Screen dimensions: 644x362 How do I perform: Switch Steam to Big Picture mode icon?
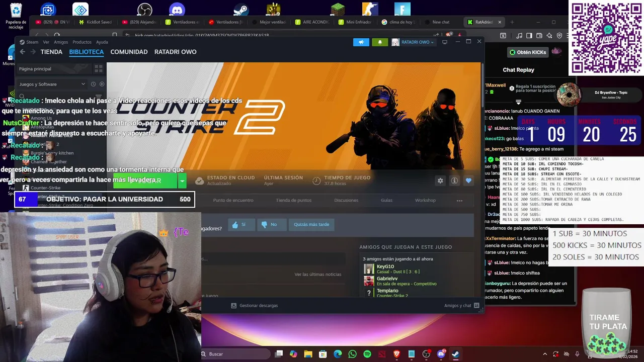pos(445,42)
